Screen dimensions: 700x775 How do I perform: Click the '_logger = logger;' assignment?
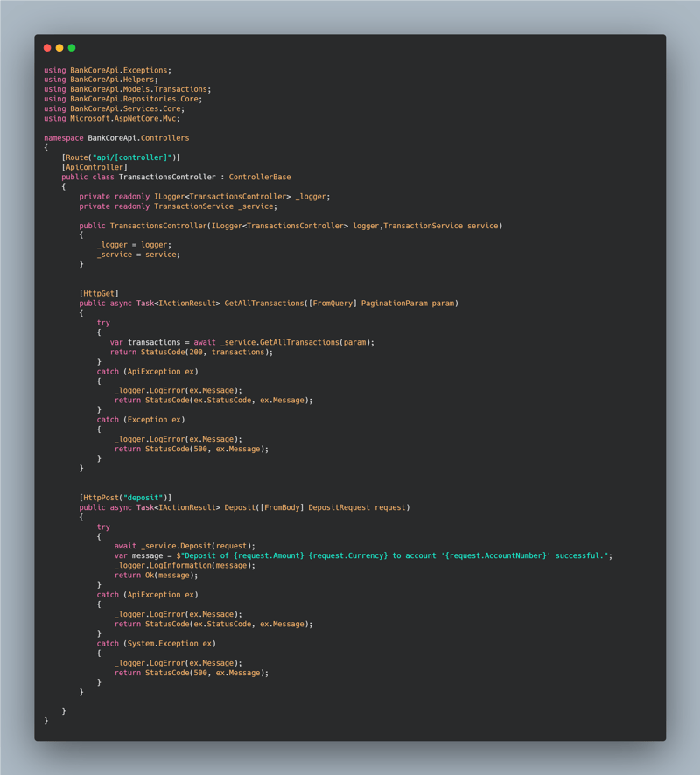coord(134,245)
